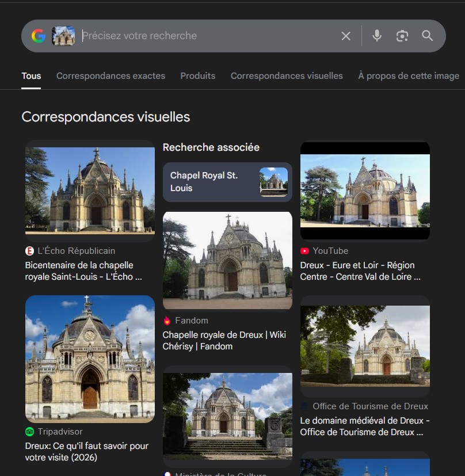The image size is (465, 476).
Task: Clear the search with the X icon
Action: 346,36
